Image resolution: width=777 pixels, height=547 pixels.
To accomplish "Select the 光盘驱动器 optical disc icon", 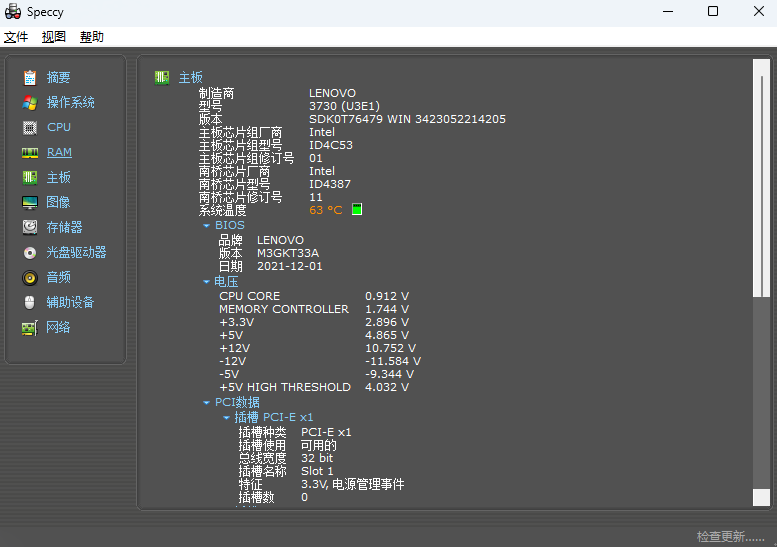I will tap(30, 252).
